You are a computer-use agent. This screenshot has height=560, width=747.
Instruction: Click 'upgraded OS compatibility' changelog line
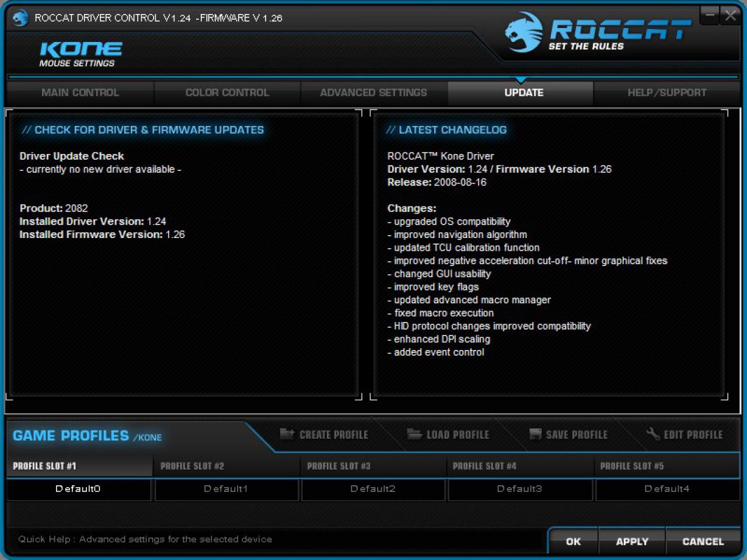tap(449, 222)
